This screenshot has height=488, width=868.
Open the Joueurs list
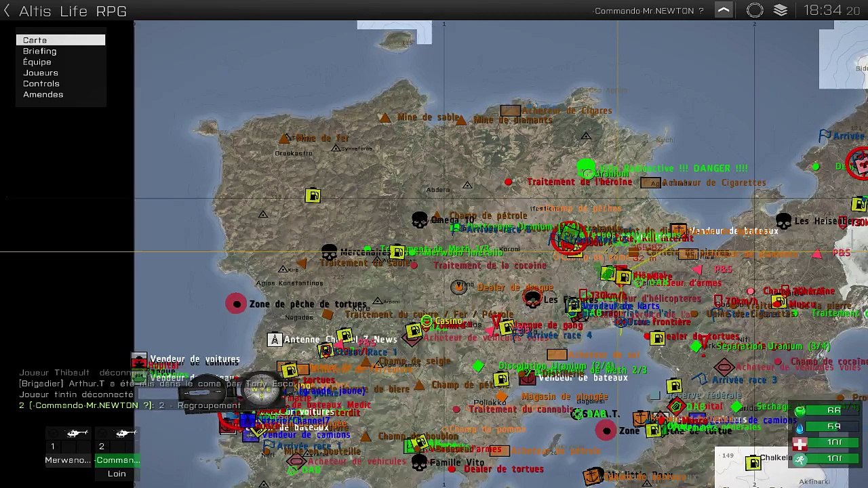[x=41, y=73]
